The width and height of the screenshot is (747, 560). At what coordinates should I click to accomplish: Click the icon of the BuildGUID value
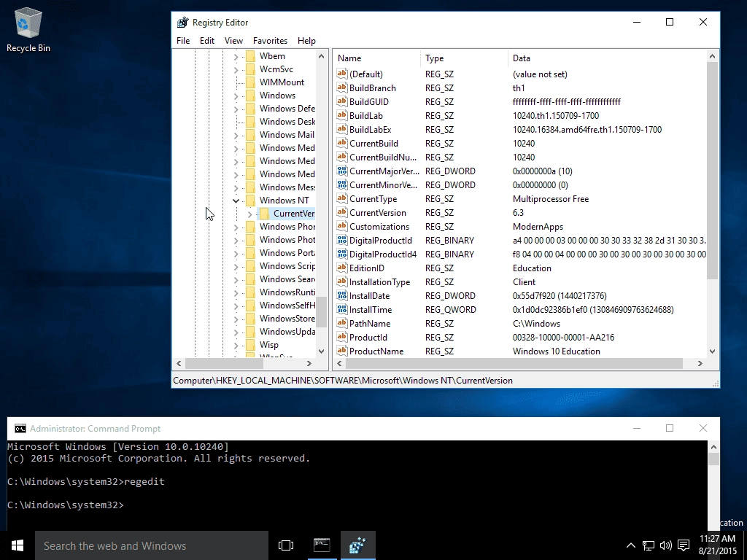click(341, 101)
